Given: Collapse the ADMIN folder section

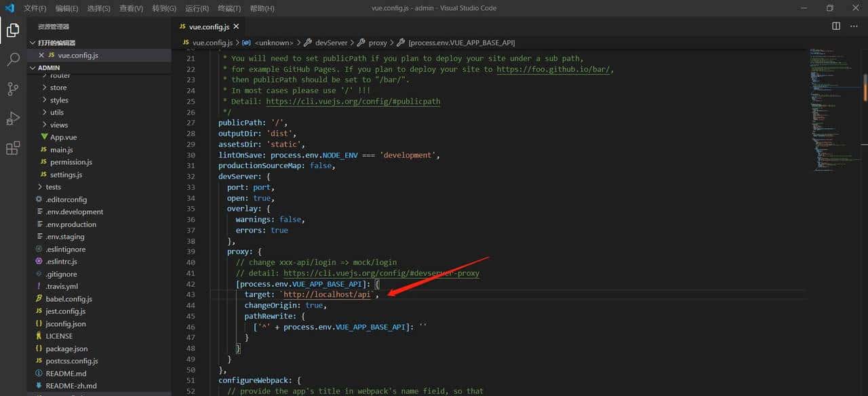Looking at the screenshot, I should click(47, 67).
